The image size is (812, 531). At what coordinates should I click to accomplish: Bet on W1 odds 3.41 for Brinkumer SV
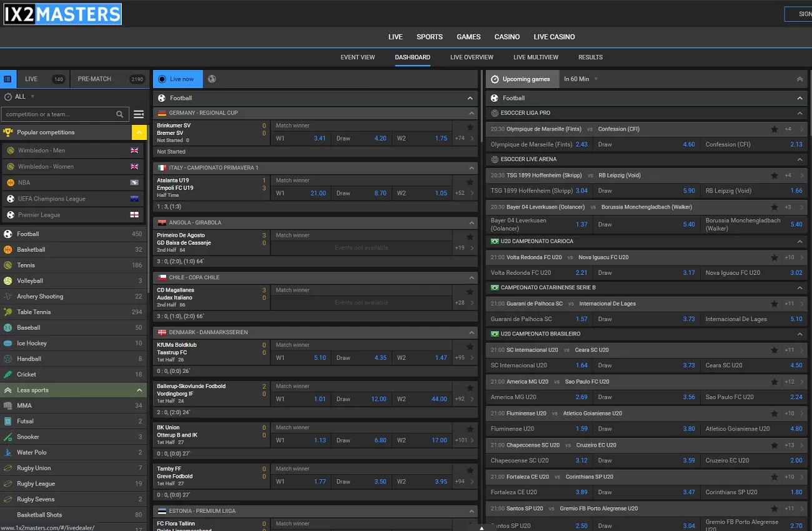pyautogui.click(x=302, y=139)
